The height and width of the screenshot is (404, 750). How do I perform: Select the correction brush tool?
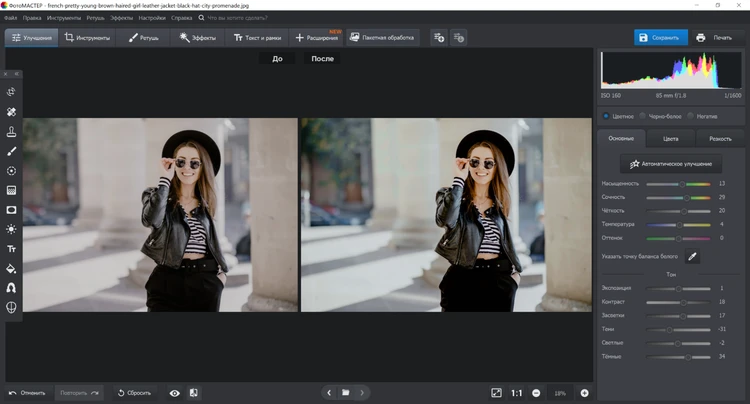point(11,151)
